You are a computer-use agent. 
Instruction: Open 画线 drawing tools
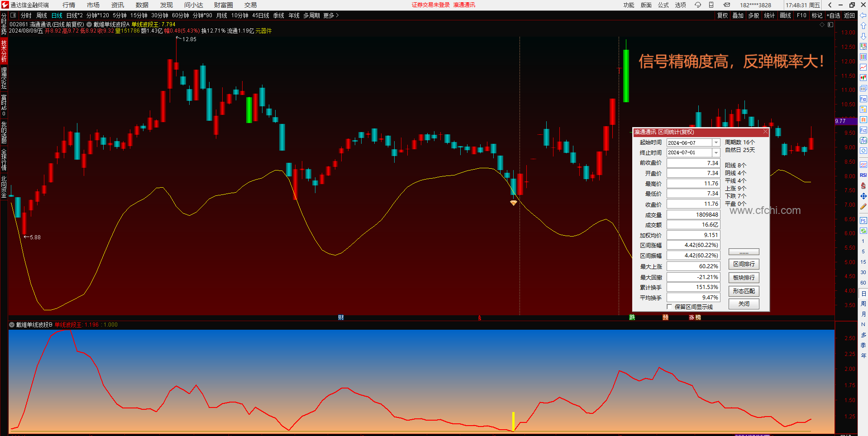786,15
